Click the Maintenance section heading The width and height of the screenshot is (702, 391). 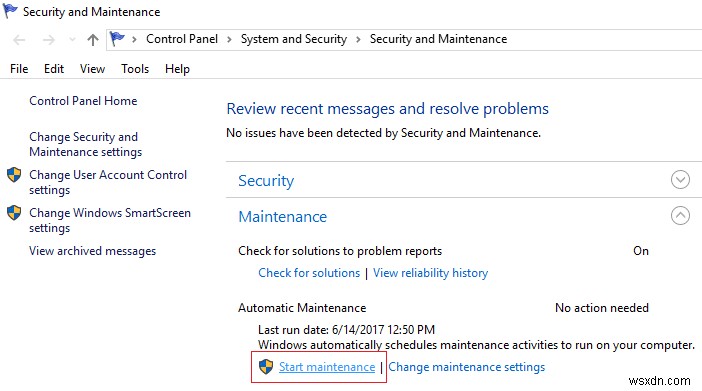click(x=283, y=216)
